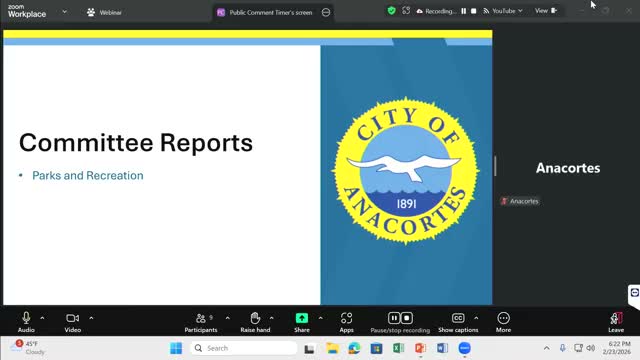This screenshot has height=360, width=640.
Task: Click the Audio microphone icon
Action: point(26,318)
